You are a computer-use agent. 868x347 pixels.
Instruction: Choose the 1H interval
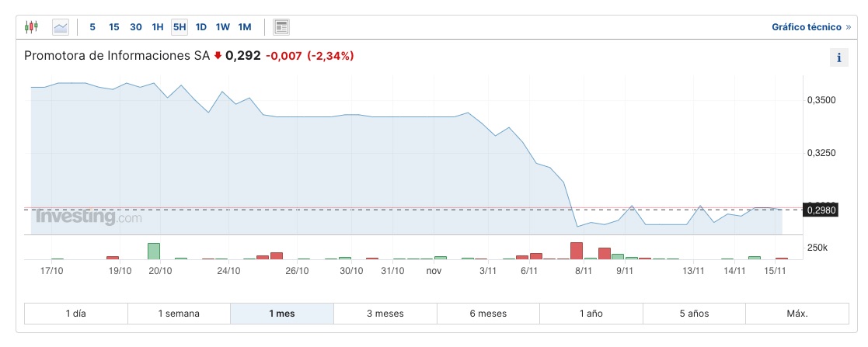click(158, 27)
